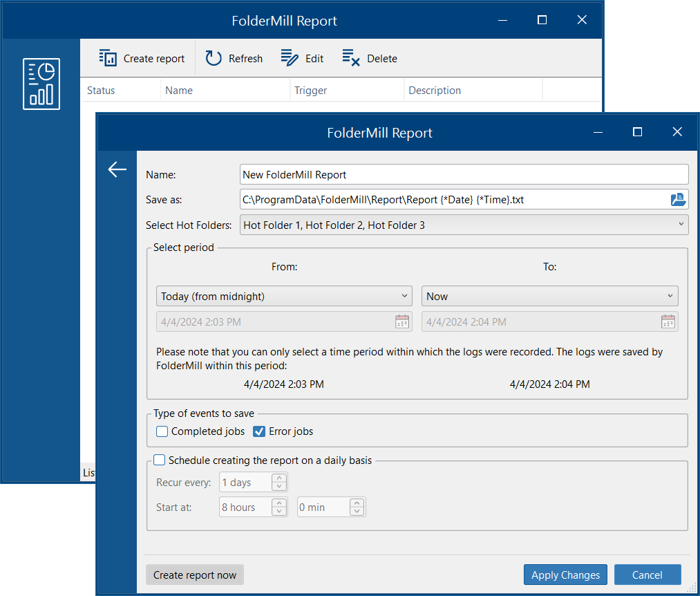Increase the Recur every days value
This screenshot has height=596, width=700.
279,478
